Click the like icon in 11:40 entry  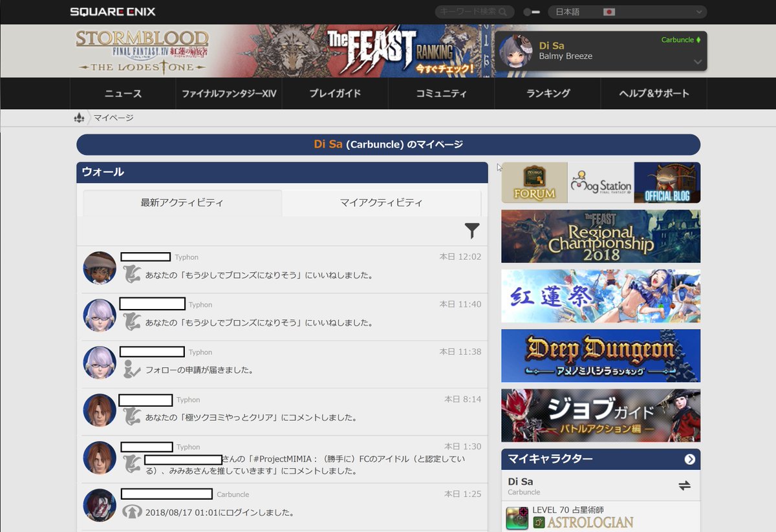[x=132, y=321]
